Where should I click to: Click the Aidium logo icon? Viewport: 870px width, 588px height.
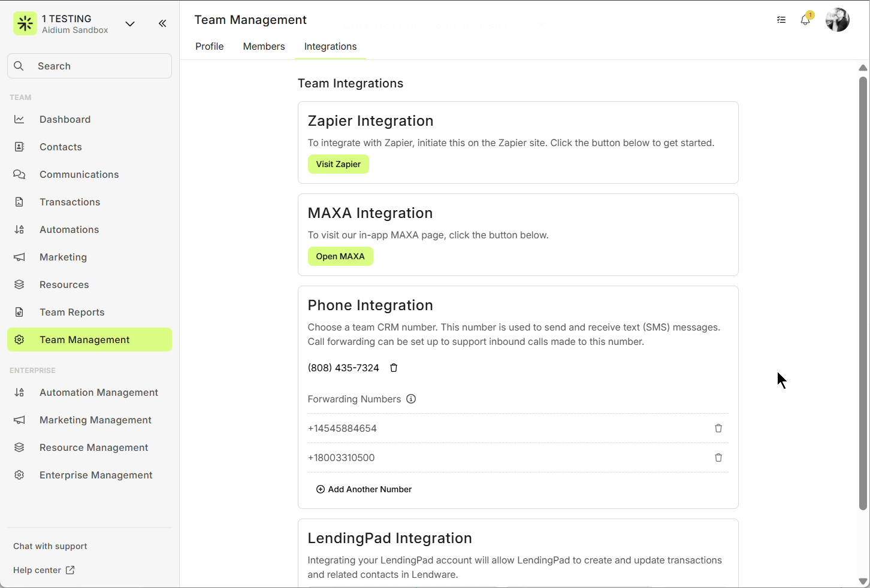click(x=25, y=23)
